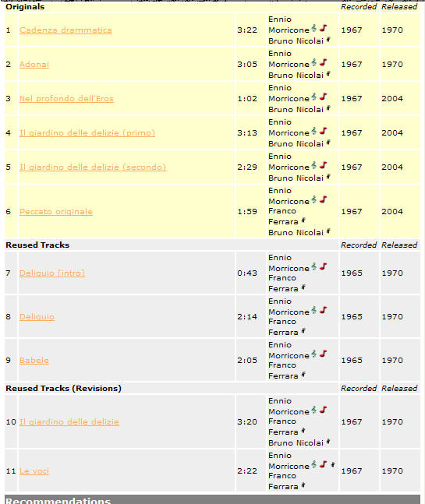Open Nel profondo dell'Eros track
The width and height of the screenshot is (425, 504).
[66, 99]
